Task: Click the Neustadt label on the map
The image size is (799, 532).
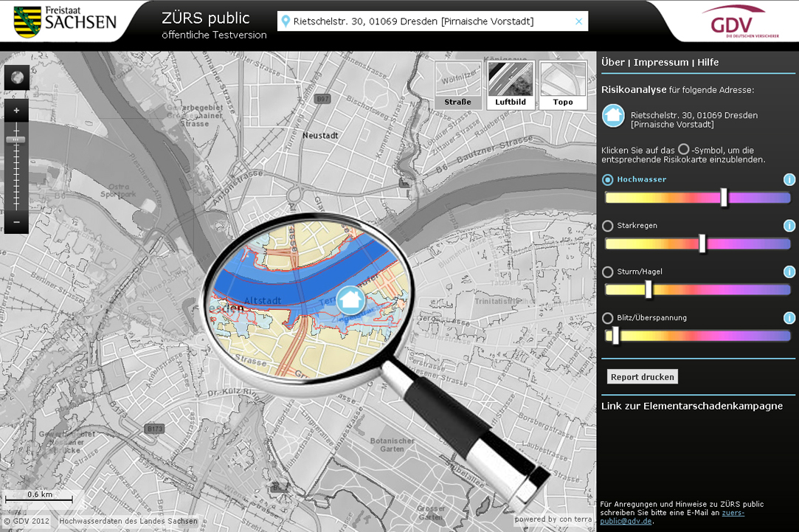Action: tap(320, 136)
